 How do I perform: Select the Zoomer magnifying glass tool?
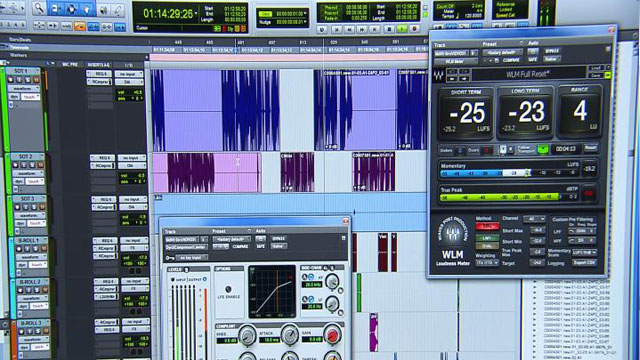click(x=39, y=8)
